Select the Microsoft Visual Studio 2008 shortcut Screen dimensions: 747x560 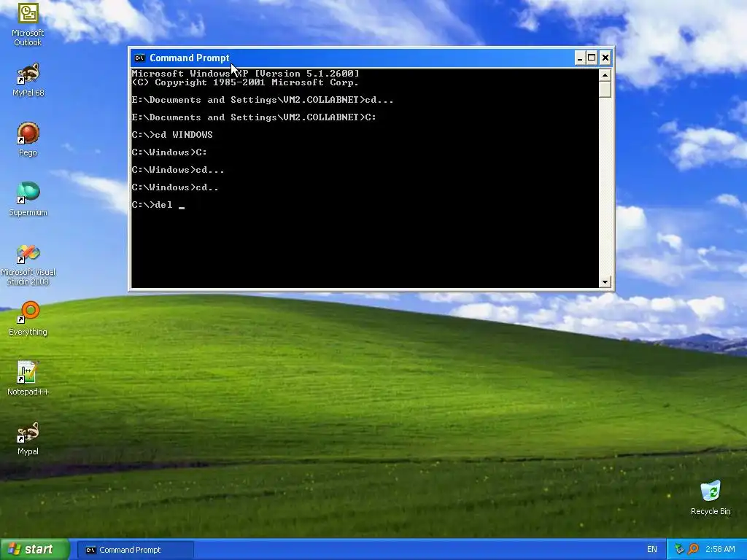point(28,265)
